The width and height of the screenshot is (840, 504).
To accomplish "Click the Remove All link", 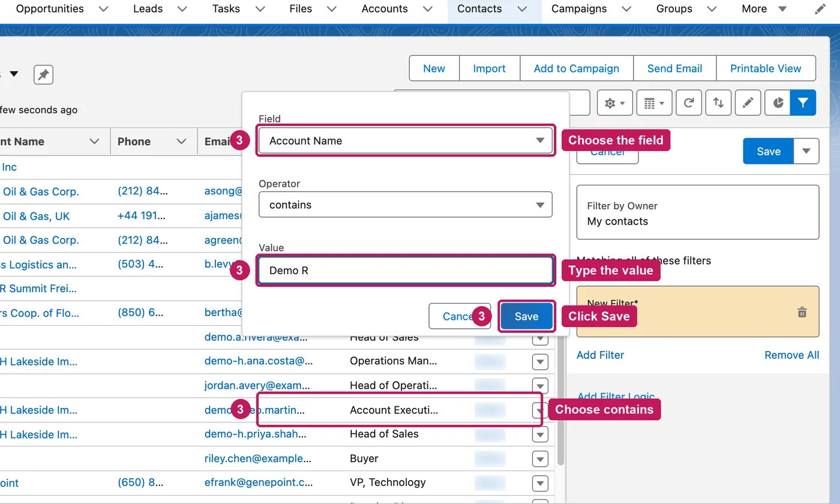I will coord(791,355).
